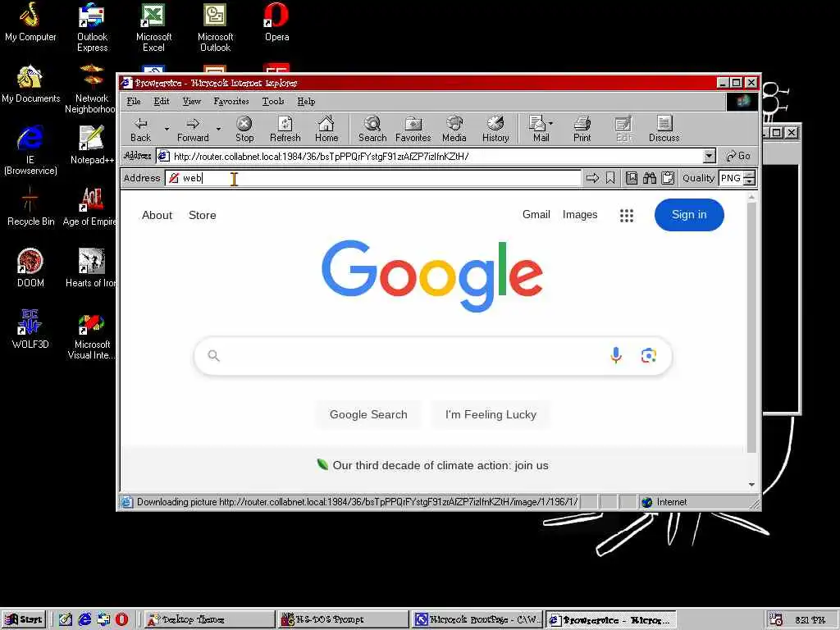Launch Internet Explorer from quick launch bar
The image size is (840, 630).
click(x=84, y=619)
